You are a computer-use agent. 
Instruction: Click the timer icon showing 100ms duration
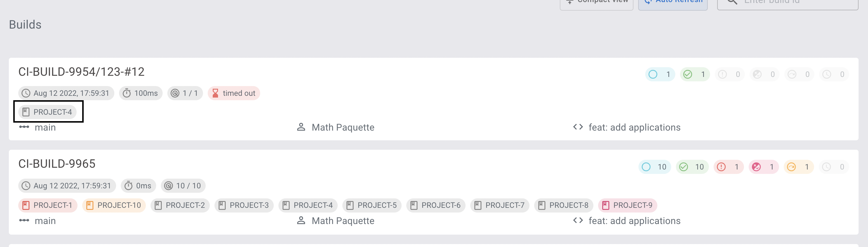click(127, 93)
